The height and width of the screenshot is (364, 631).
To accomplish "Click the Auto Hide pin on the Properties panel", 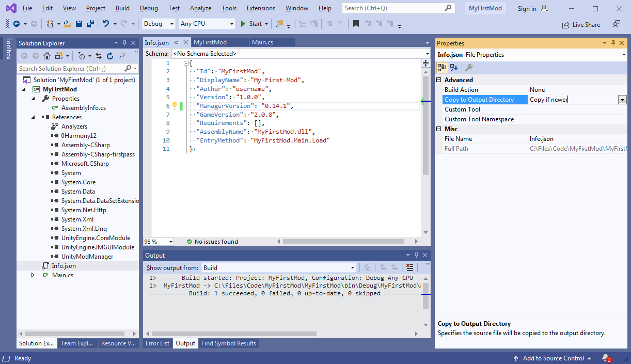I will click(x=613, y=43).
